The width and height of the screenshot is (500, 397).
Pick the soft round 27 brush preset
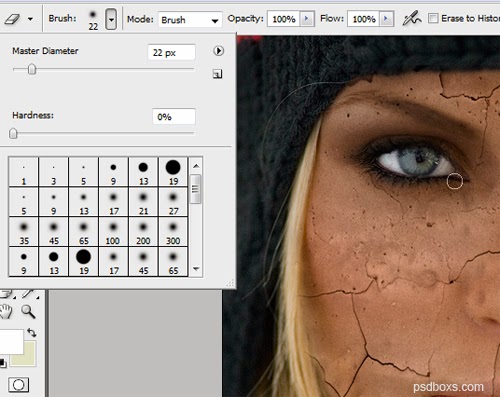coord(173,202)
